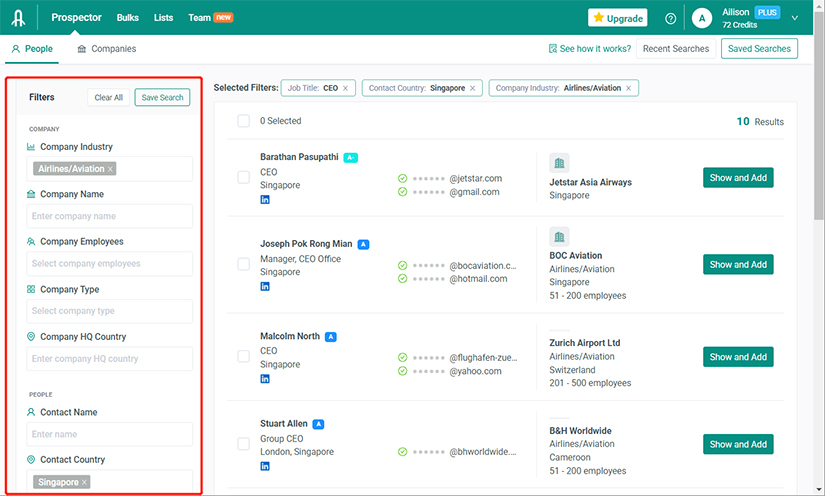Click the help question mark icon
The width and height of the screenshot is (825, 496).
(670, 18)
